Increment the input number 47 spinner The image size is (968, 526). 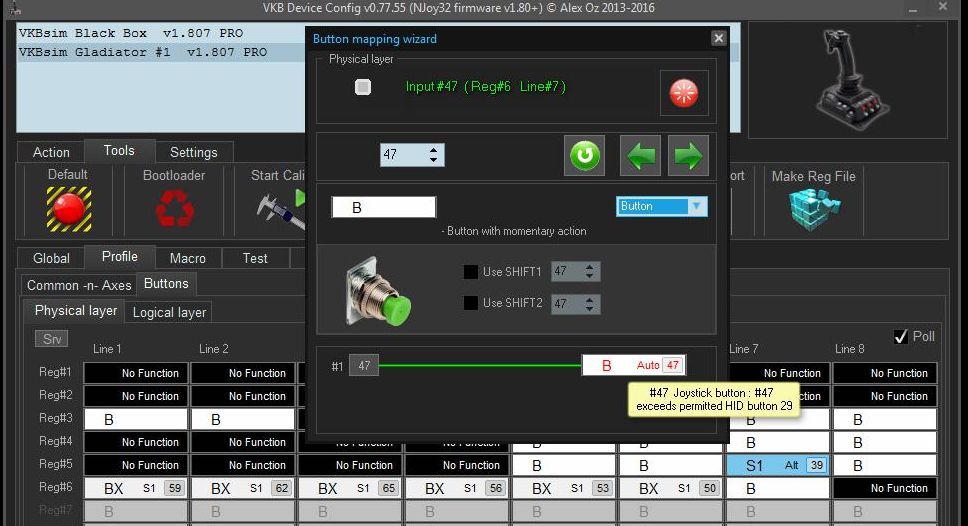click(x=433, y=150)
